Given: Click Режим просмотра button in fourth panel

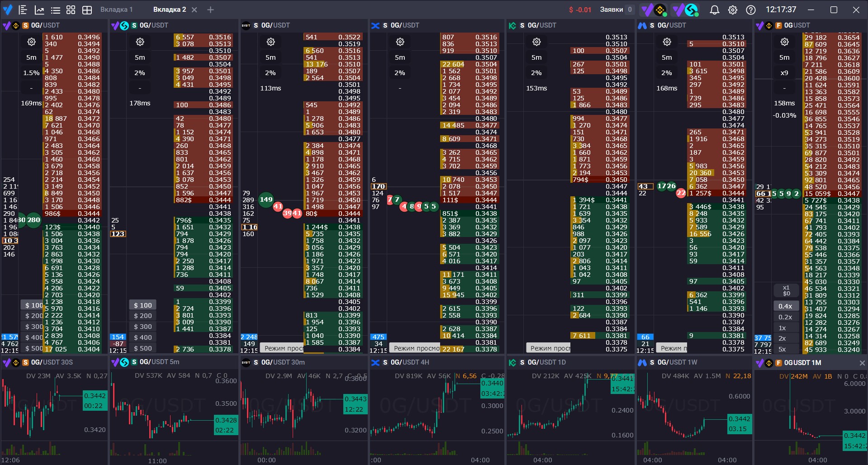Looking at the screenshot, I should click(415, 348).
